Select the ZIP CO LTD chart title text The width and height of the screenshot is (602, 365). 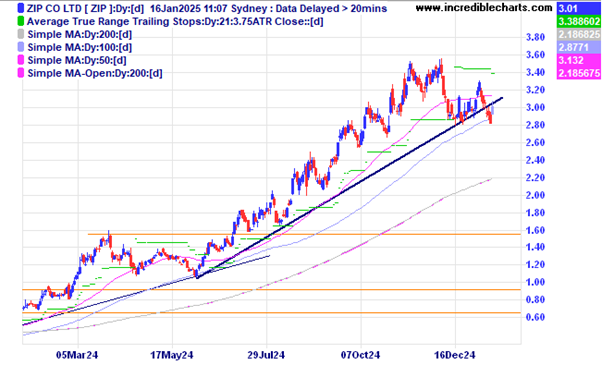pyautogui.click(x=207, y=8)
